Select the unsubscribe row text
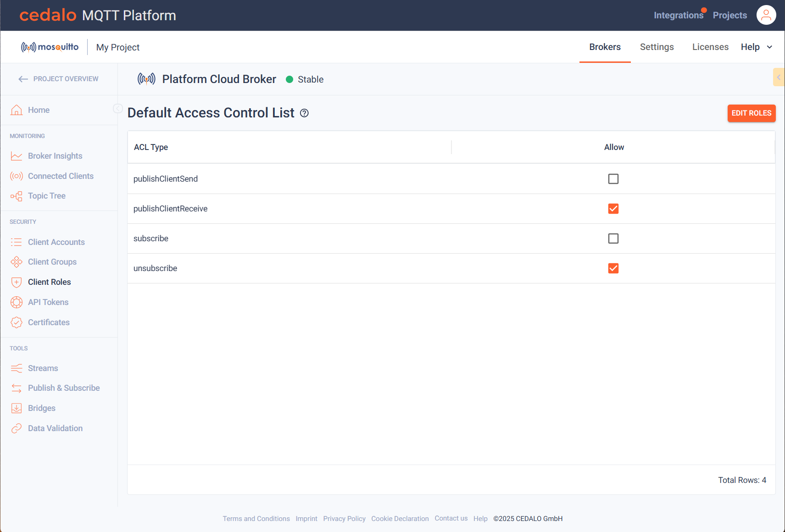Viewport: 785px width, 532px height. pos(155,268)
